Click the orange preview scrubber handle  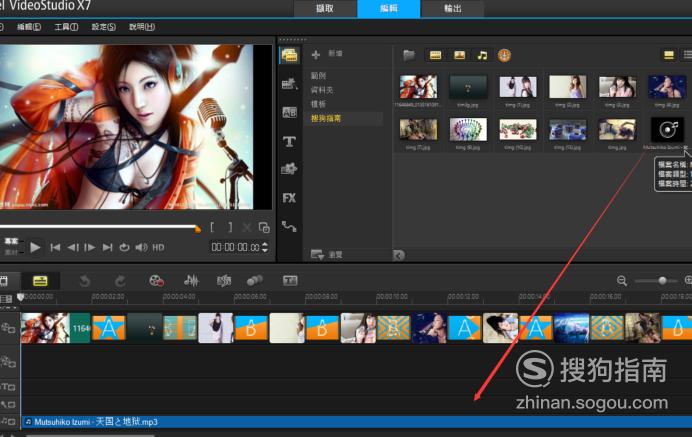(198, 229)
